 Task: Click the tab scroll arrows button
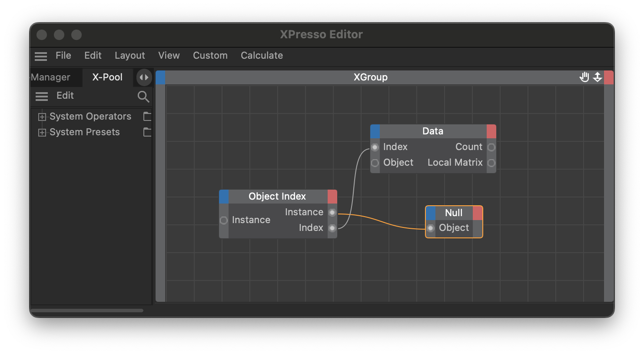pyautogui.click(x=144, y=77)
